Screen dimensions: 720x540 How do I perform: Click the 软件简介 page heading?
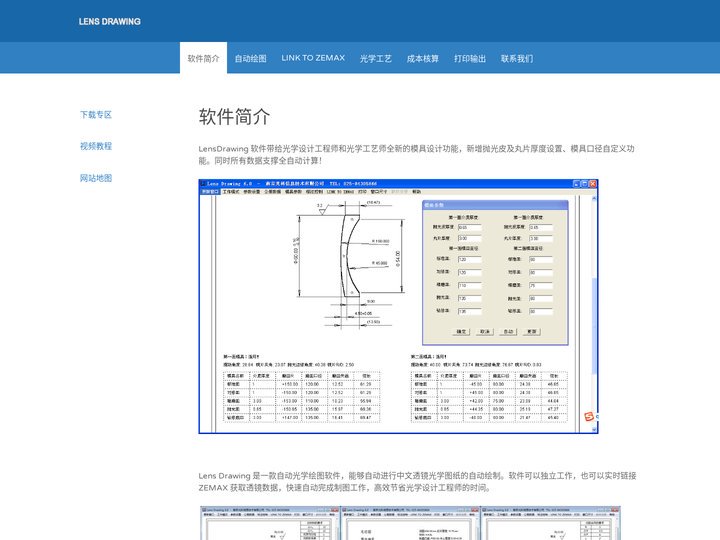click(234, 116)
